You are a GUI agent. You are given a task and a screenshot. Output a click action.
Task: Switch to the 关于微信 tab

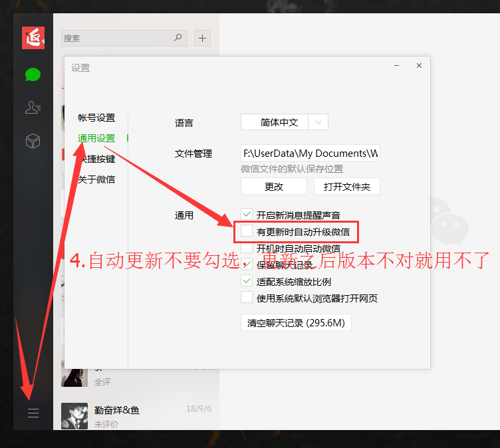coord(96,179)
